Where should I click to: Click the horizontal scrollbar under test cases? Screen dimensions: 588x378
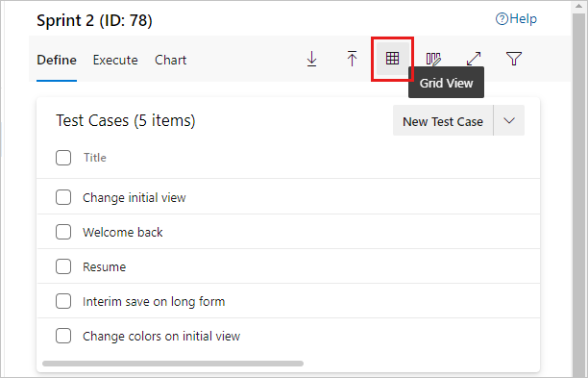(173, 364)
